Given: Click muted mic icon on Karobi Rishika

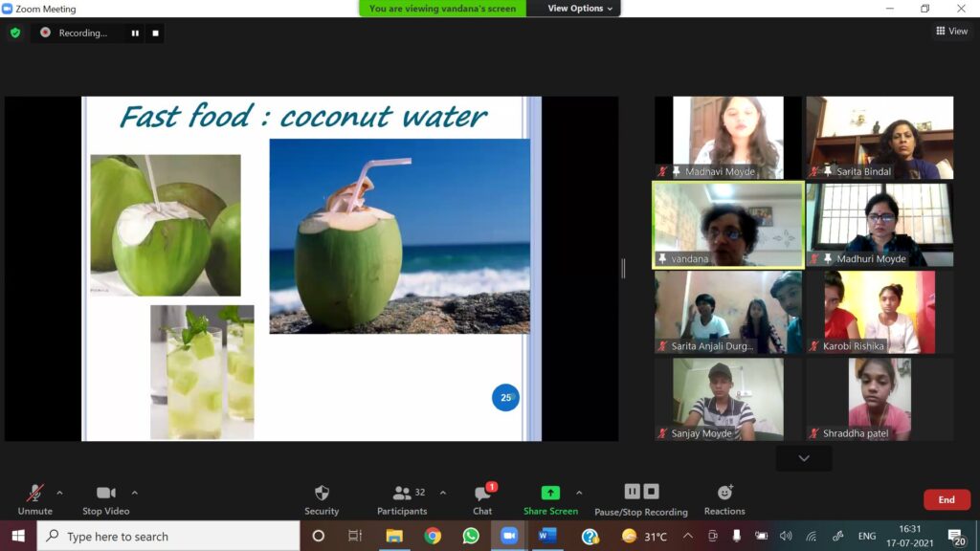Looking at the screenshot, I should [x=813, y=345].
